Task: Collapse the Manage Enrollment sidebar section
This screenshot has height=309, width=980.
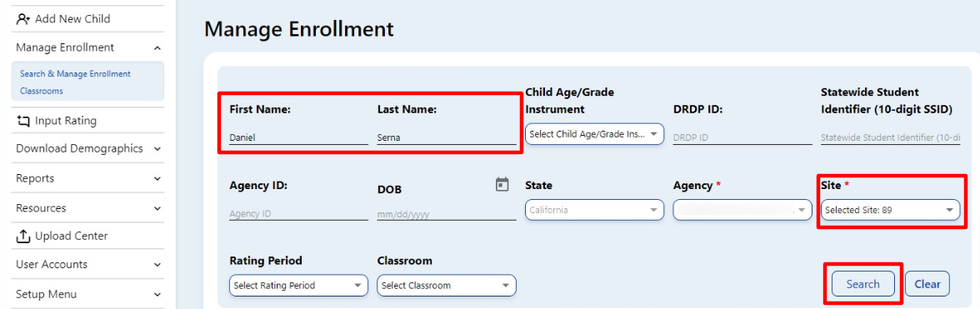Action: click(x=157, y=48)
